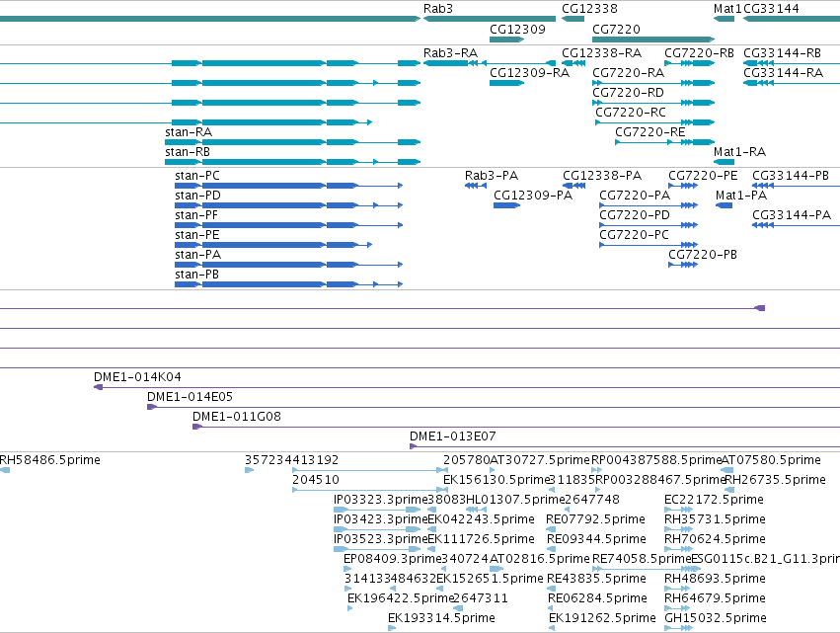Select the CG7220-RD transcript label

click(x=628, y=93)
